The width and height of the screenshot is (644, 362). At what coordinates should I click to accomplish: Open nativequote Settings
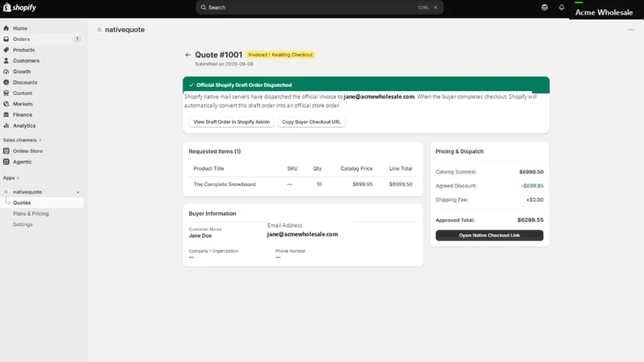coord(23,224)
